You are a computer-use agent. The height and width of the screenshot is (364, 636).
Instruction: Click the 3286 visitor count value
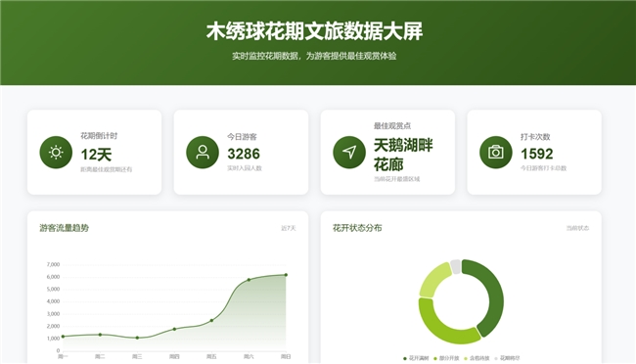tap(244, 154)
